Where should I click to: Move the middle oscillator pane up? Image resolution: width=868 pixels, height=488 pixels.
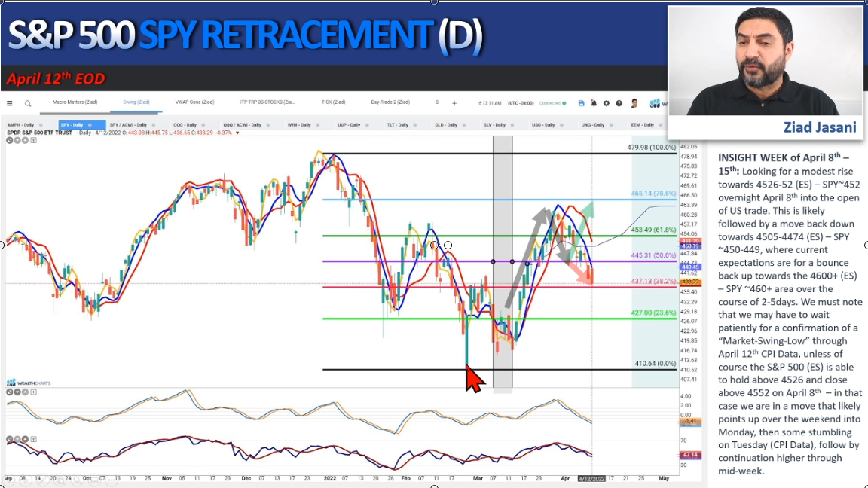pyautogui.click(x=26, y=392)
